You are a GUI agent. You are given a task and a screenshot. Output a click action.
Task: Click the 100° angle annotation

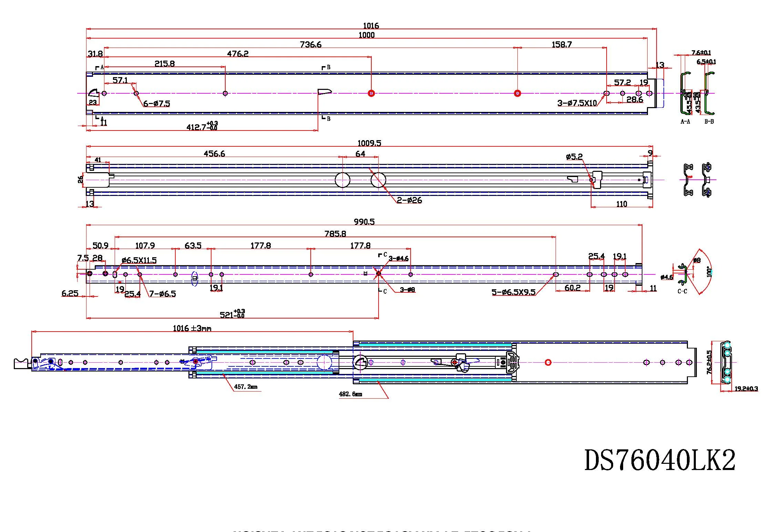pyautogui.click(x=709, y=272)
